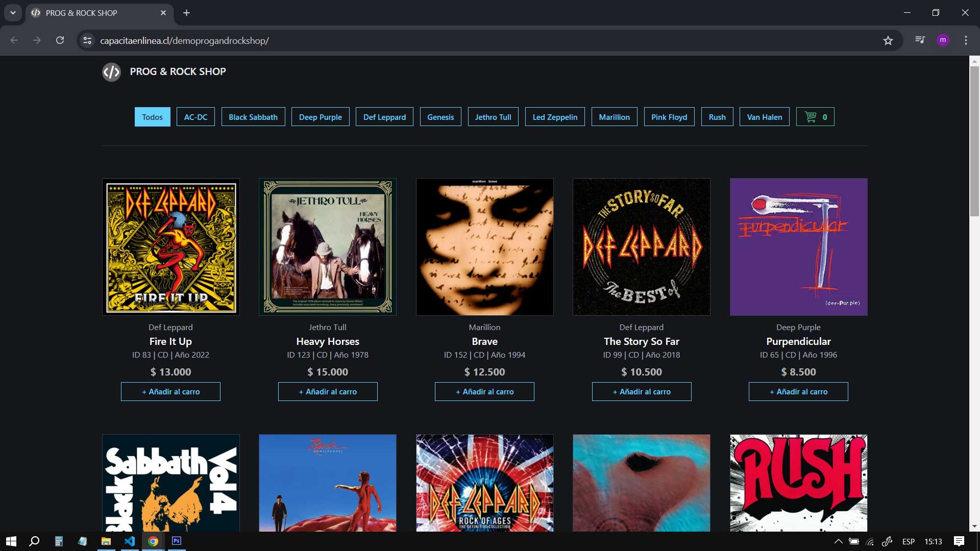The image size is (980, 551).
Task: Click the PROG & ROCK SHOP header title
Action: pos(178,72)
